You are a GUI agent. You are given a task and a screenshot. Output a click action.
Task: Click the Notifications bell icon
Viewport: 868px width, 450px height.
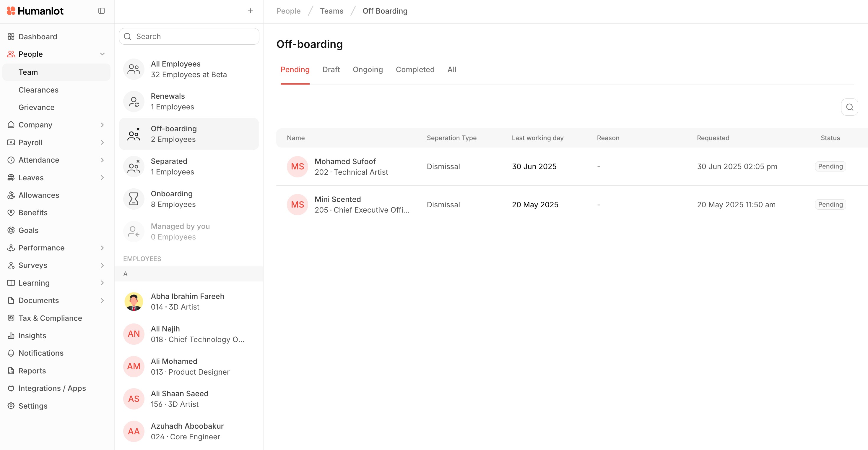pos(11,353)
